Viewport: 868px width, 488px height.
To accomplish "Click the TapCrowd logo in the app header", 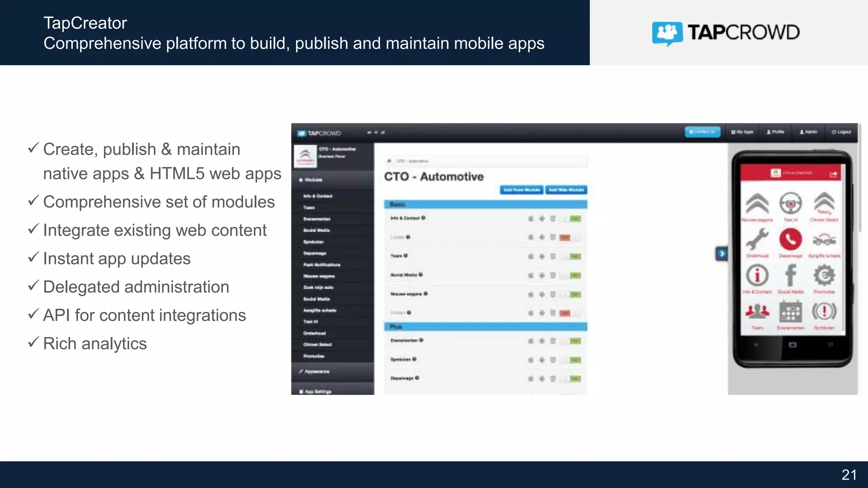I will tap(319, 133).
